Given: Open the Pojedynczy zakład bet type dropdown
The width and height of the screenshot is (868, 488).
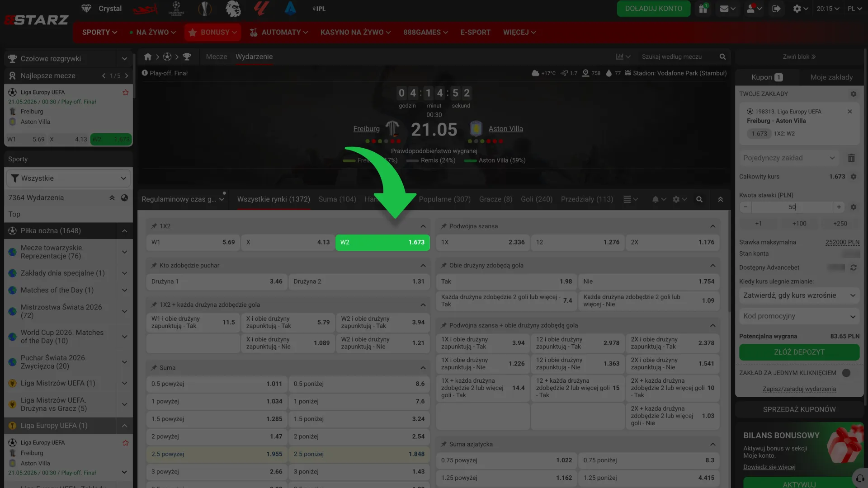Looking at the screenshot, I should (x=789, y=158).
